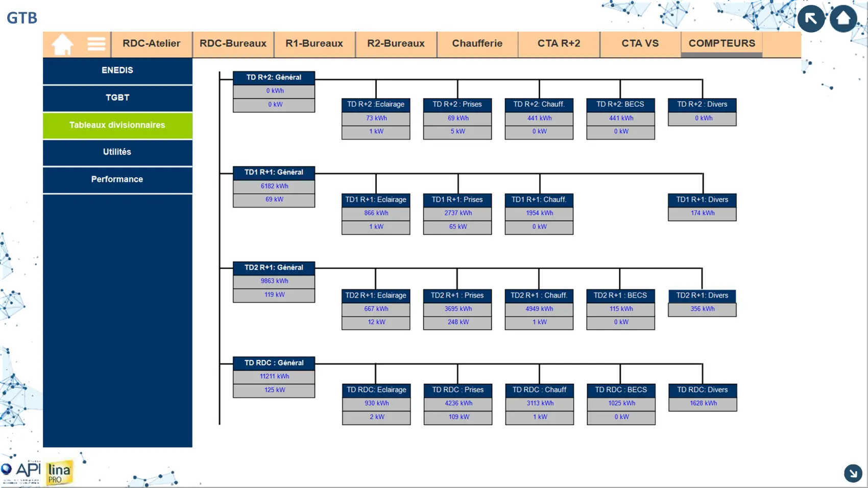This screenshot has width=868, height=488.
Task: Click the TD RDC : BECS meter header
Action: click(x=620, y=390)
